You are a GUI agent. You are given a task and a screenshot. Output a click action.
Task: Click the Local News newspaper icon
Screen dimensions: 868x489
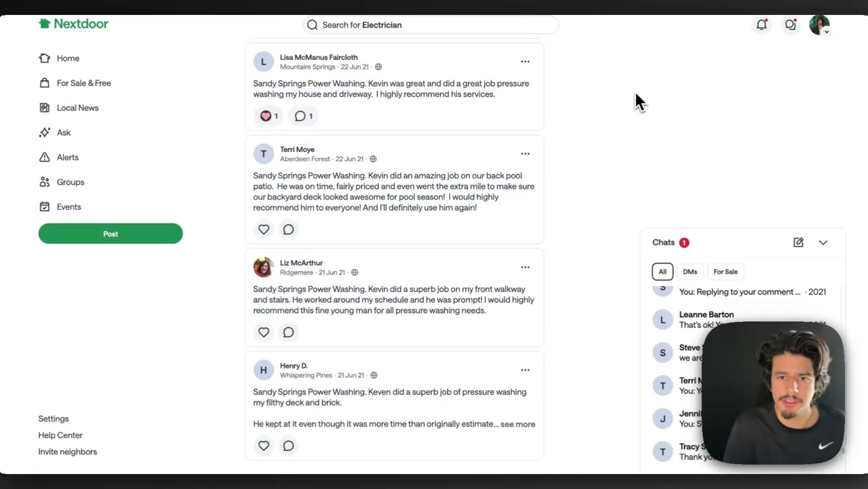(44, 108)
